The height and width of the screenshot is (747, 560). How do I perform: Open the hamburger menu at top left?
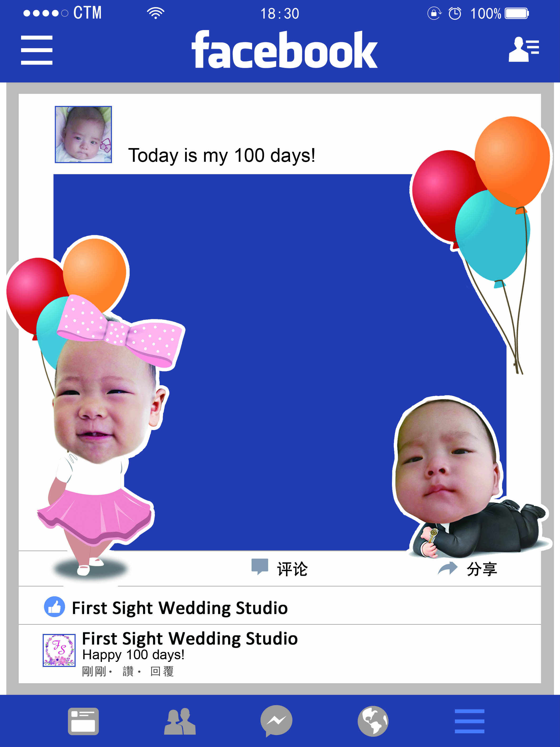click(x=36, y=50)
